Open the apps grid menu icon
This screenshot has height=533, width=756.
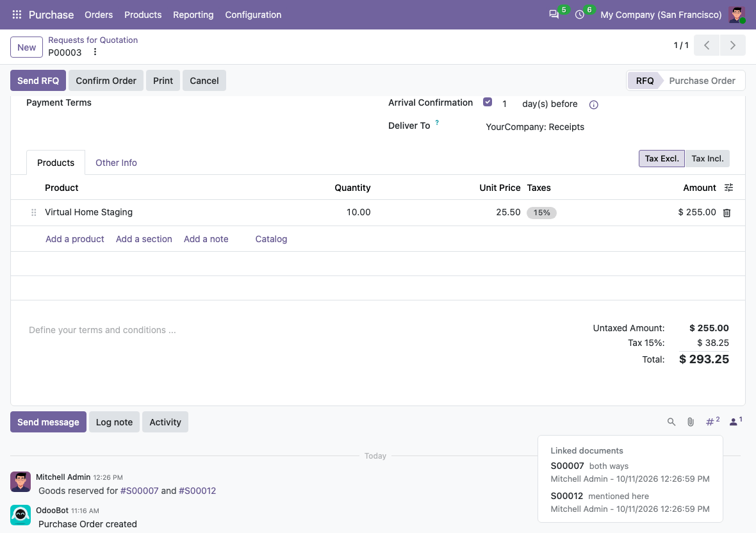17,15
